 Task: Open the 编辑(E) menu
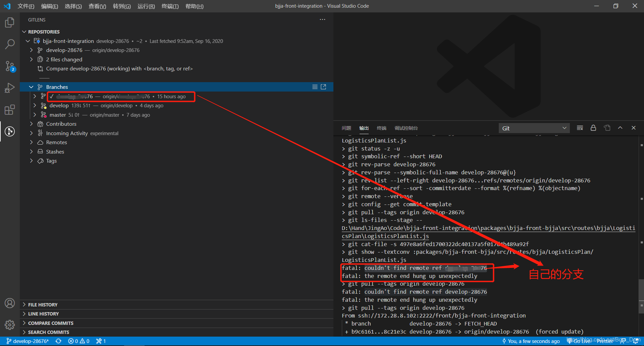50,6
